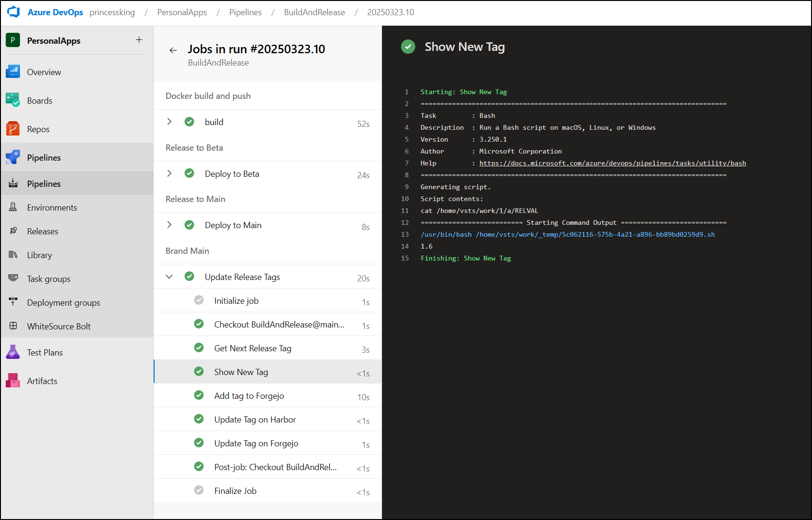Open the Test Plans flask icon
Screen dimensions: 812x520
[13, 352]
